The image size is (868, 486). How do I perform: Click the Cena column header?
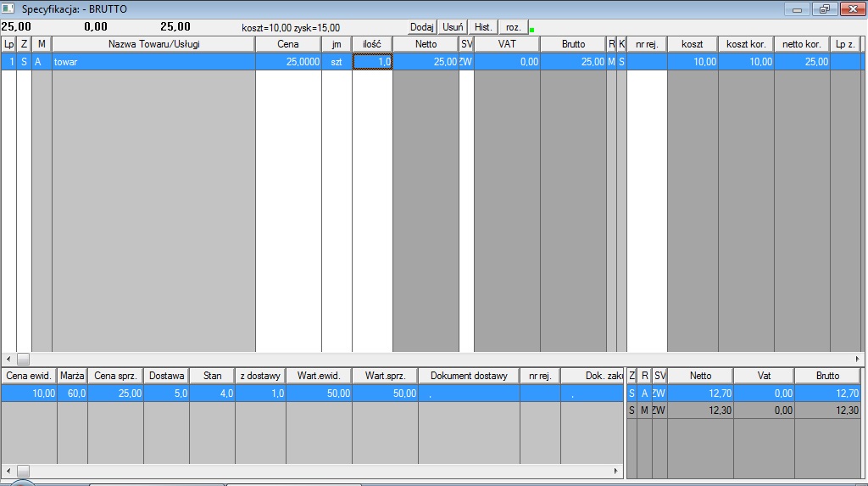click(x=288, y=44)
